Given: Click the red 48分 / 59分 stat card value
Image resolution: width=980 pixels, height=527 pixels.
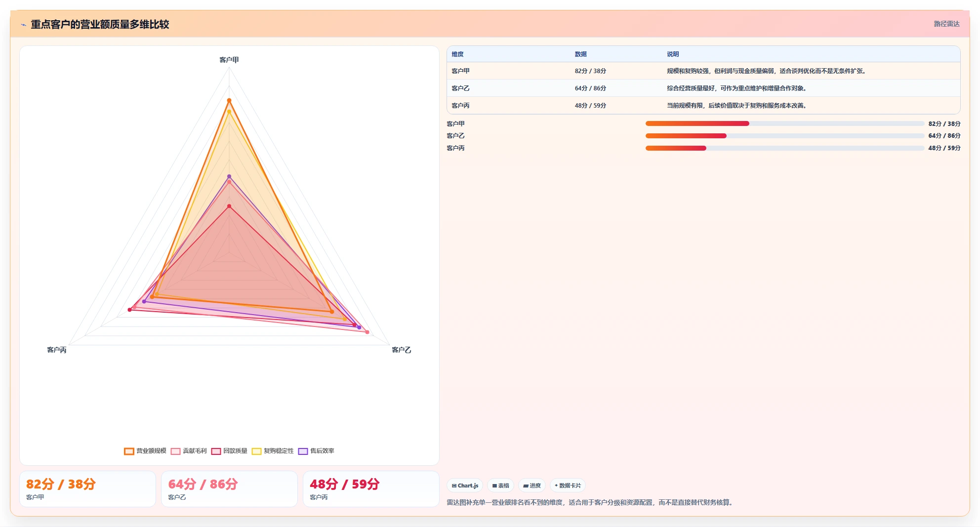Looking at the screenshot, I should 344,484.
